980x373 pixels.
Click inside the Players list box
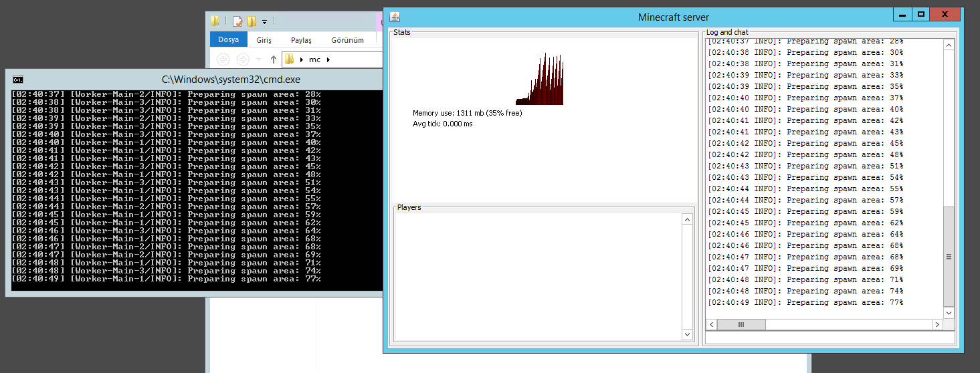coord(538,276)
